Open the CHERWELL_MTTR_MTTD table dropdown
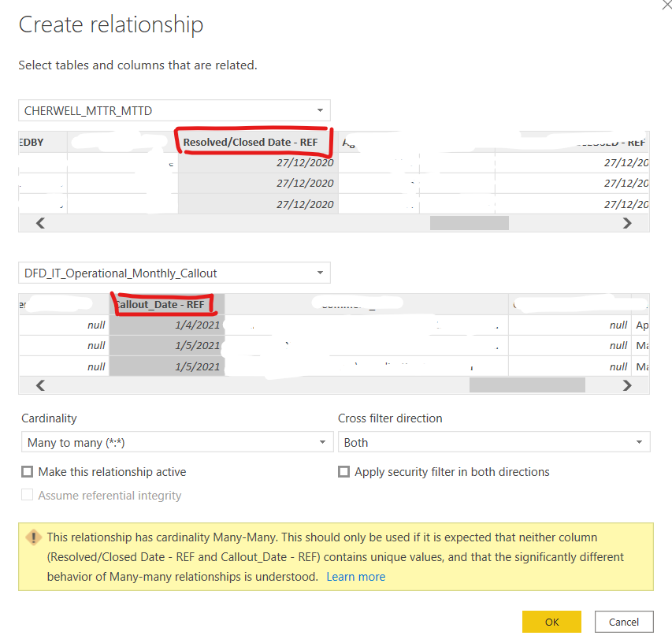The width and height of the screenshot is (672, 643). (174, 110)
